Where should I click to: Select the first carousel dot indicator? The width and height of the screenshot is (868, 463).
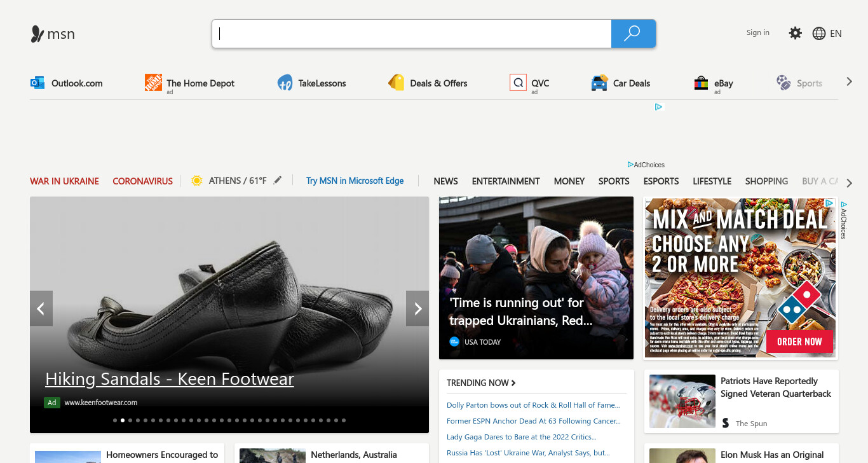point(115,420)
